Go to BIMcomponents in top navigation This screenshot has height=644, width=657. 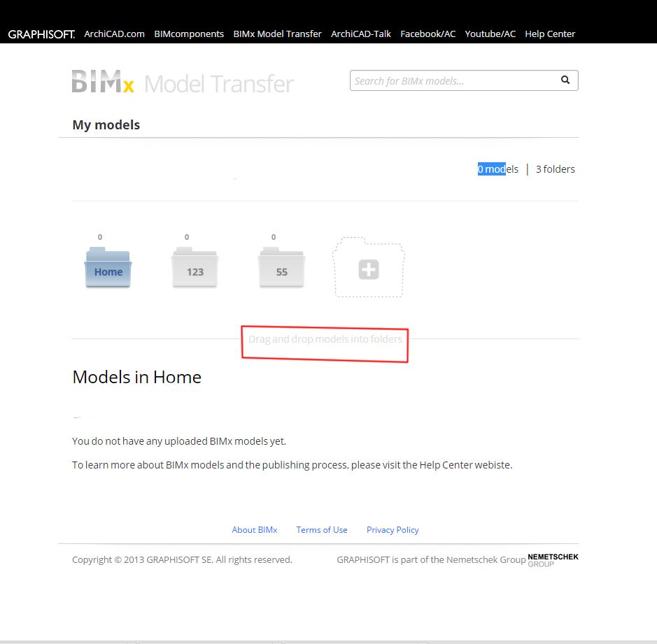(189, 34)
